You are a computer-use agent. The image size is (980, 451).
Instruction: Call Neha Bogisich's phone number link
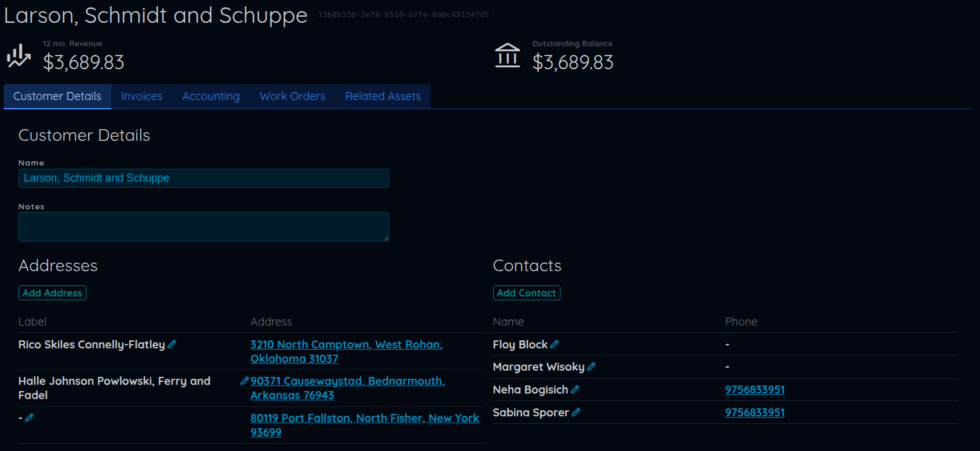point(754,390)
